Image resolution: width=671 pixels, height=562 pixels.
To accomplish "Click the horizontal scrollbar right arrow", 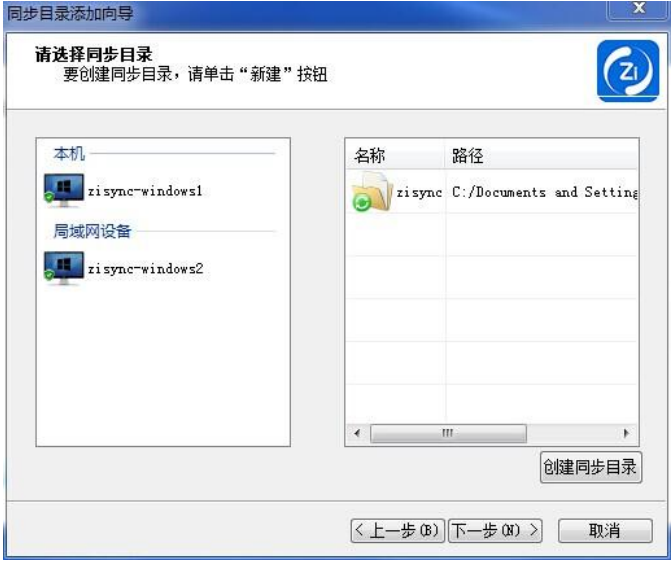I will (626, 433).
